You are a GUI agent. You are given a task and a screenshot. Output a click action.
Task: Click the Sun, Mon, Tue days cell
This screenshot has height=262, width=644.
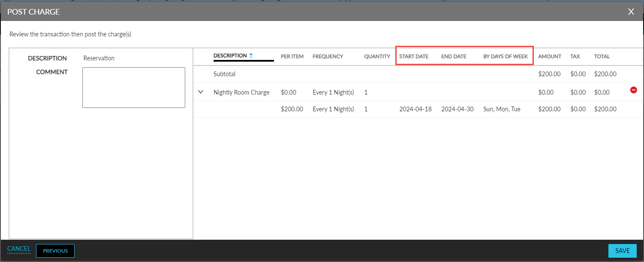502,109
